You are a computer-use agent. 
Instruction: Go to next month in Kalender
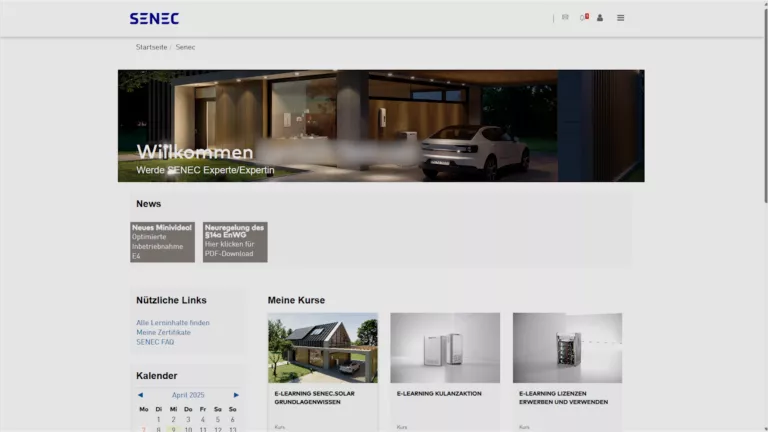236,395
